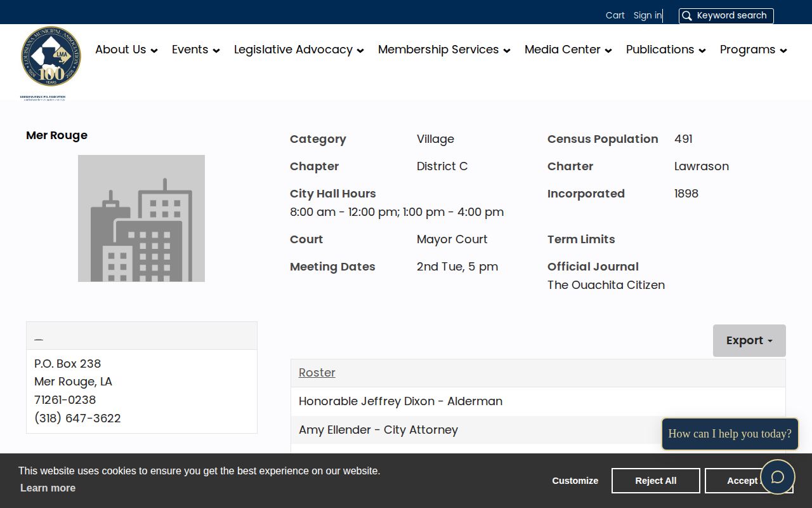This screenshot has height=508, width=812.
Task: Click the Roster header link
Action: click(x=317, y=373)
